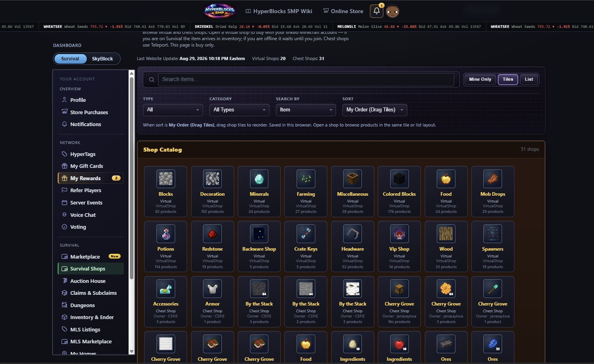Switch to List view
594x364 pixels.
[529, 79]
